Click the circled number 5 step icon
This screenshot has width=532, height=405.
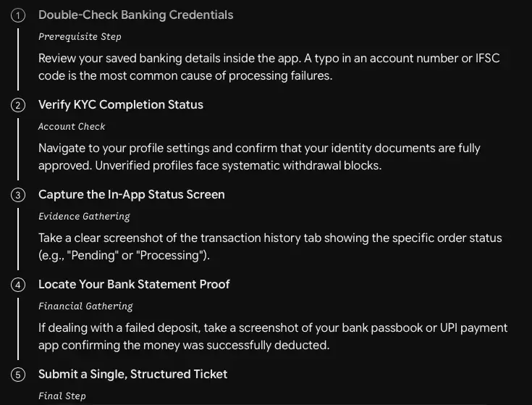(x=18, y=375)
